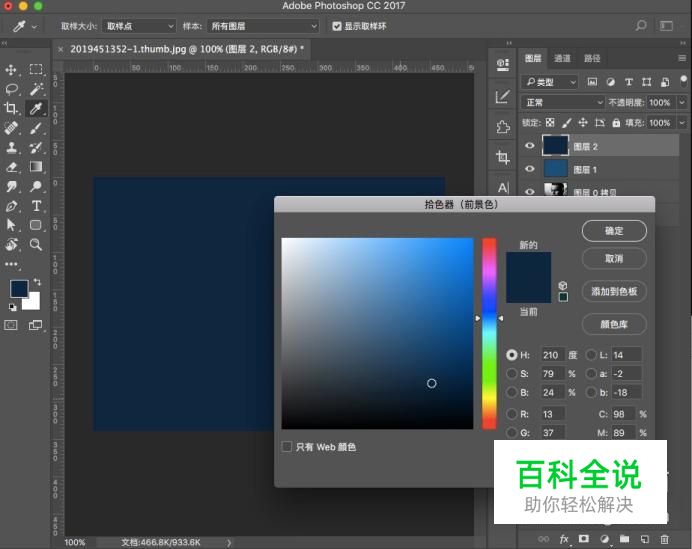Open the workspace switcher icon
Screen dimensions: 692x549
click(666, 26)
